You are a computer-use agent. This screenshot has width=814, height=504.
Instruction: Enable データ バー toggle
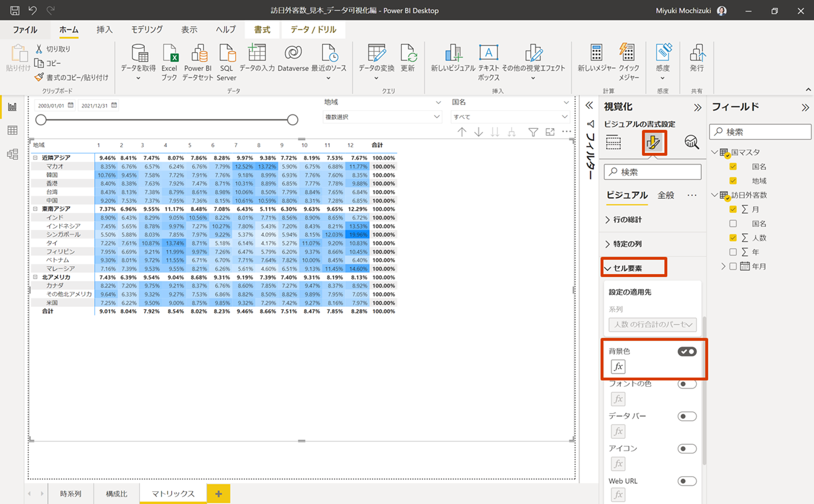tap(687, 416)
